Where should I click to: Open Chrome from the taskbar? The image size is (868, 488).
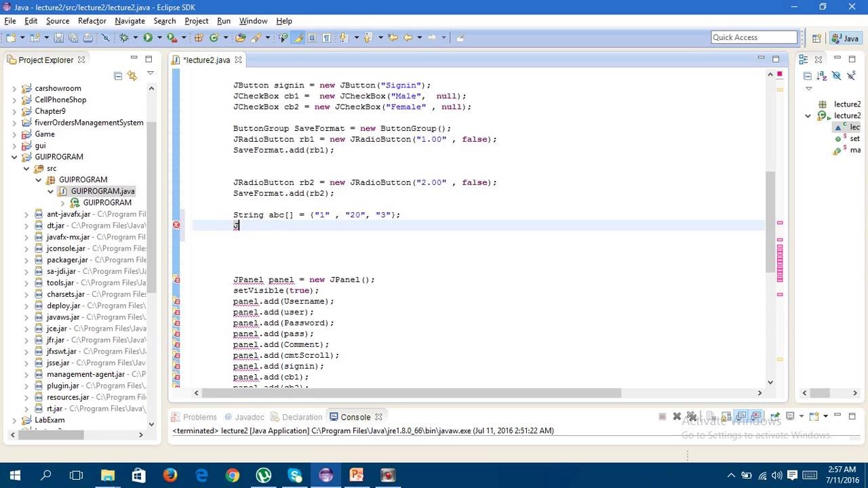pyautogui.click(x=232, y=476)
